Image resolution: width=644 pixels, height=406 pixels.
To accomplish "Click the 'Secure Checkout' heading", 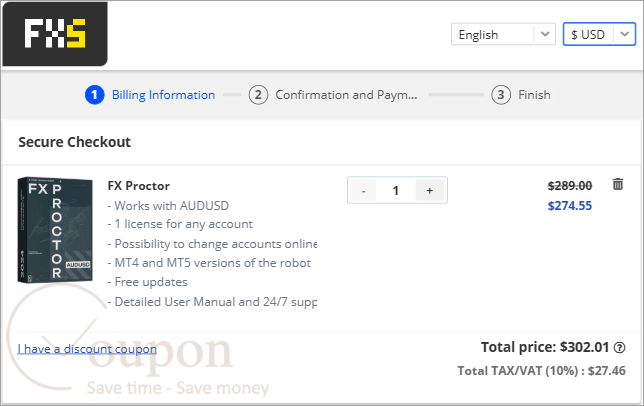I will click(x=74, y=142).
